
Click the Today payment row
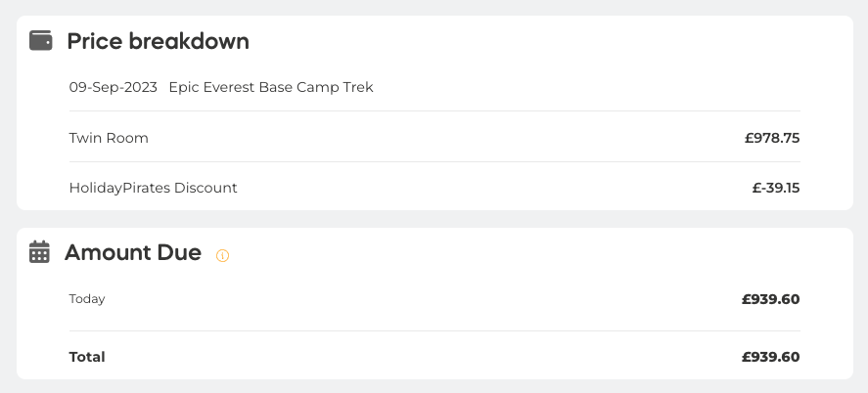coord(434,299)
